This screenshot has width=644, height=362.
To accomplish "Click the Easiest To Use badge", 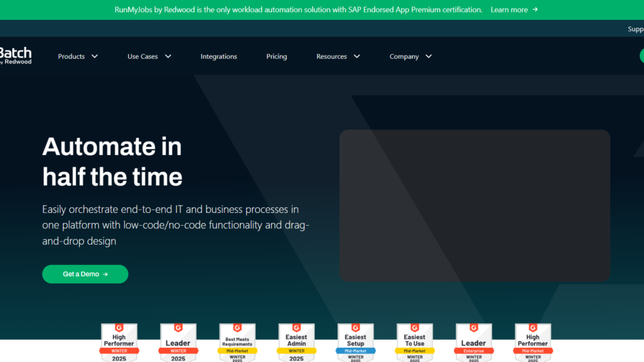I will (414, 342).
